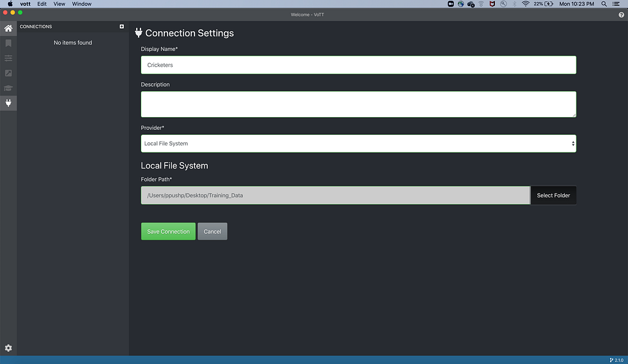Click version 2.1.0 branch indicator
Image resolution: width=628 pixels, height=364 pixels.
pyautogui.click(x=616, y=360)
